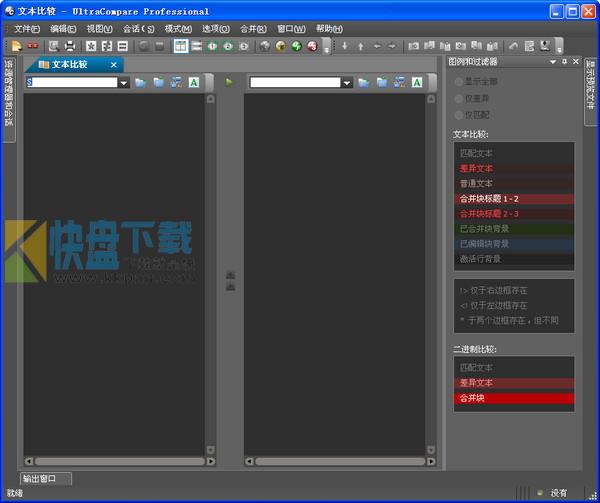This screenshot has width=600, height=503.
Task: Open the 显示预览文件 side tab on the right
Action: pos(591,91)
